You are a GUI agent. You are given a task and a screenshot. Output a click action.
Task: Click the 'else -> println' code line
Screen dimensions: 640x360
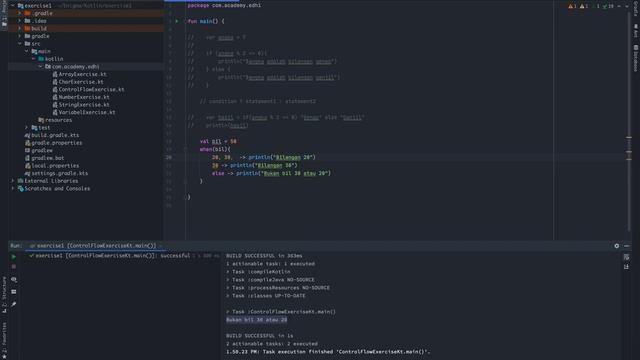[x=271, y=173]
